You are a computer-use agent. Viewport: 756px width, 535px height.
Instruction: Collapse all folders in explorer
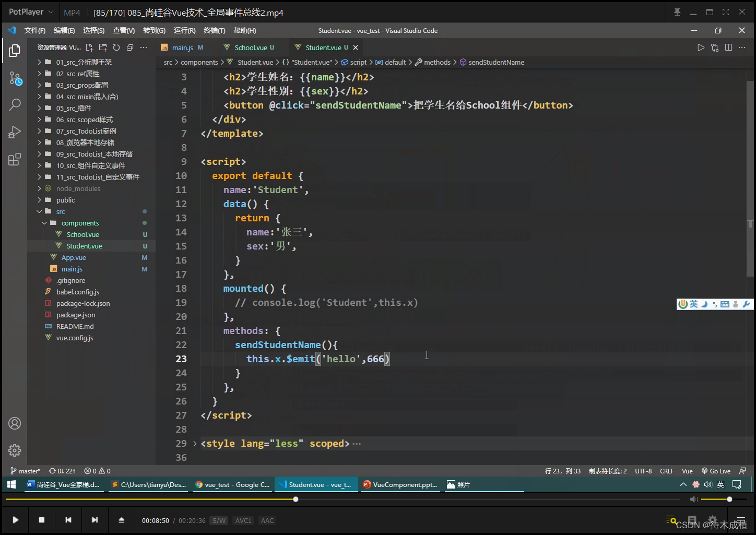point(130,47)
